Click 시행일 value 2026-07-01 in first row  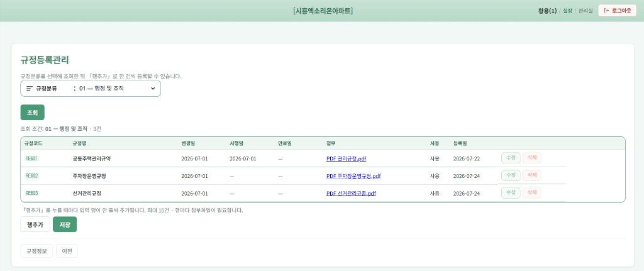click(243, 159)
